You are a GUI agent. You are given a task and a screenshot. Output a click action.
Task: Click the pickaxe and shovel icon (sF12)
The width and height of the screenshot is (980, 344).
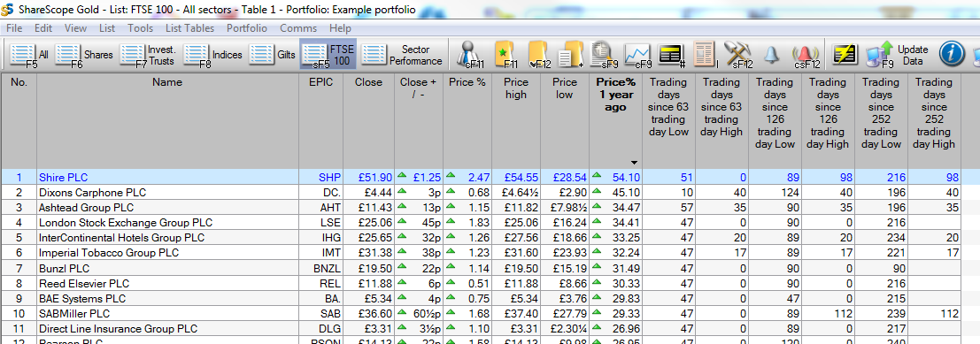tap(738, 55)
